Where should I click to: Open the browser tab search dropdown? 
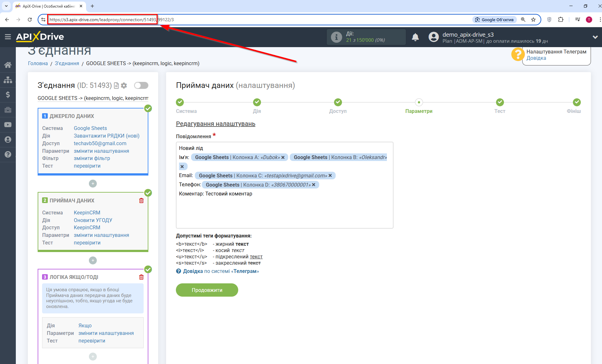(6, 6)
